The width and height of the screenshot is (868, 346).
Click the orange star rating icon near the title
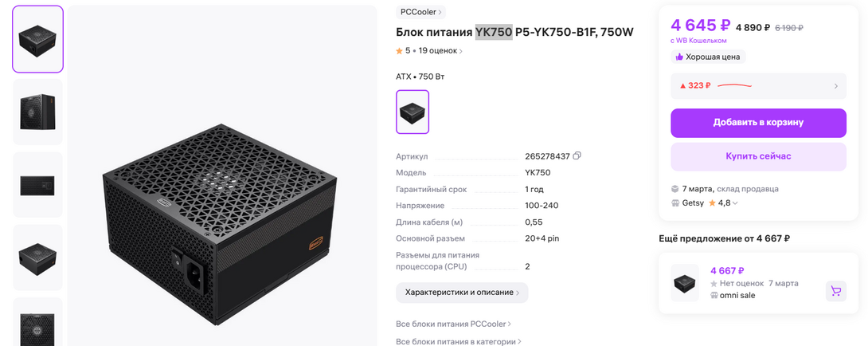(x=400, y=51)
